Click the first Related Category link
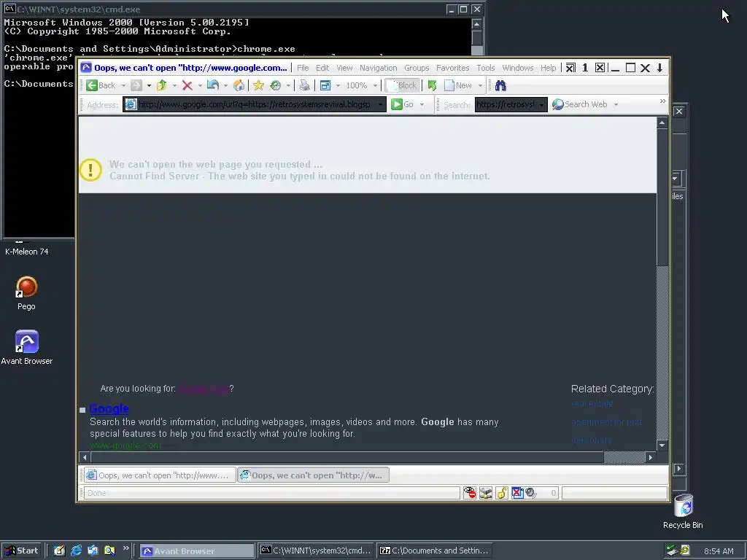Viewport: 747px width, 560px height. pyautogui.click(x=592, y=404)
